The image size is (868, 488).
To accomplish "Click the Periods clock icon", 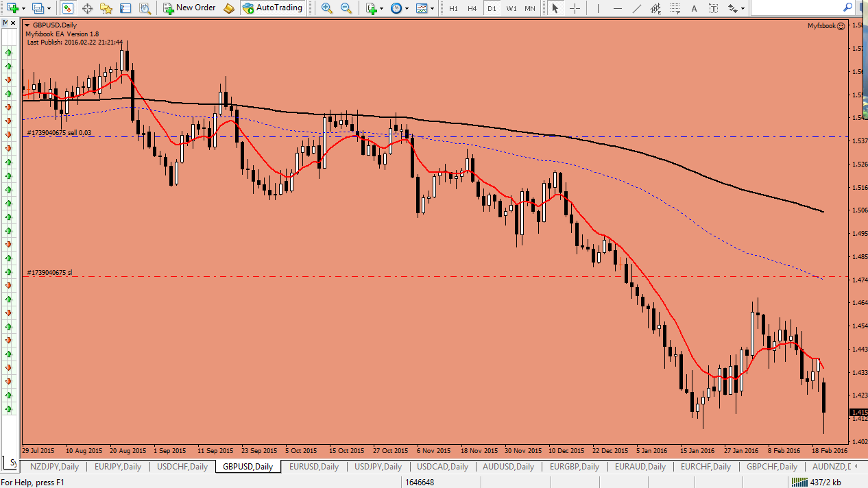I will tap(396, 8).
